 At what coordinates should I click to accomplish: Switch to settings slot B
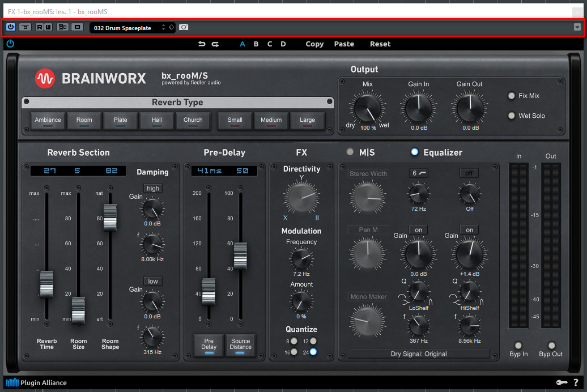256,44
